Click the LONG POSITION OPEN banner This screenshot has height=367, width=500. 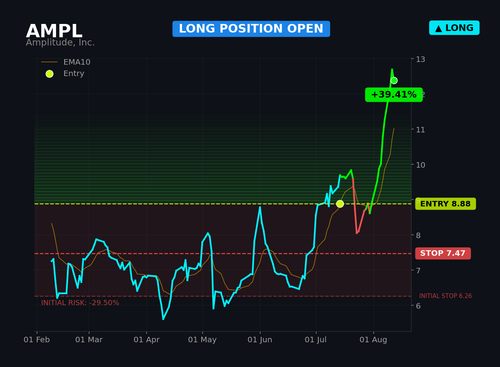251,29
